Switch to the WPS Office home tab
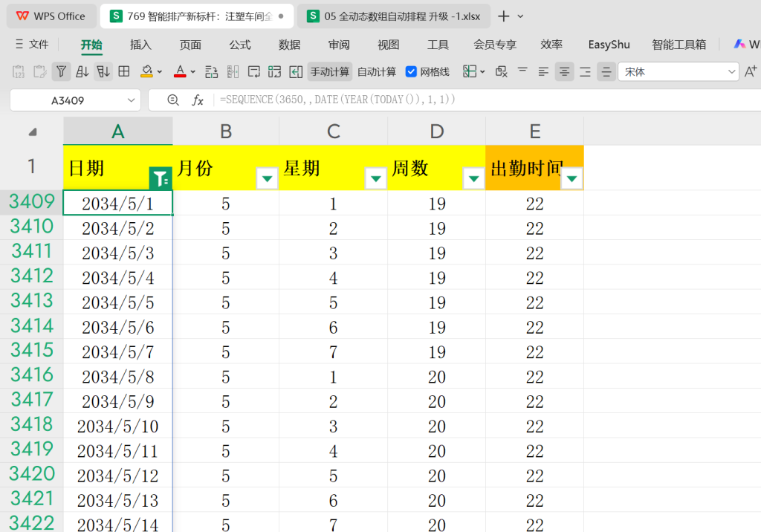This screenshot has height=532, width=761. [x=51, y=16]
